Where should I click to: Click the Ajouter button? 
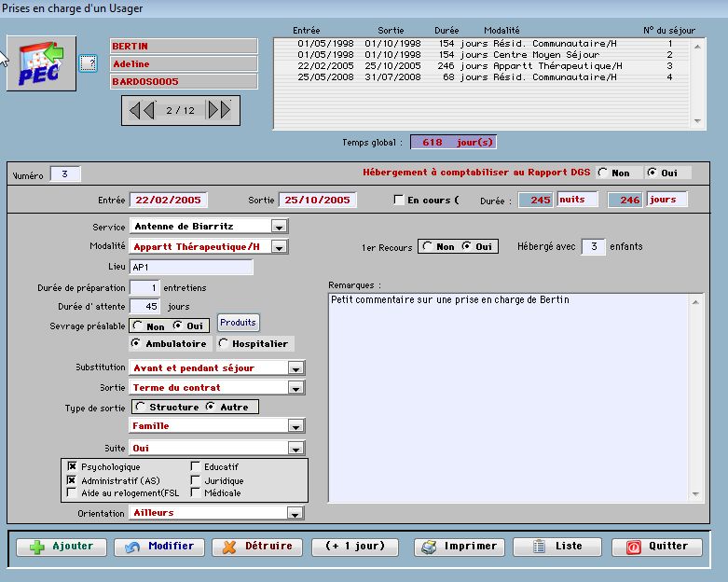(62, 547)
